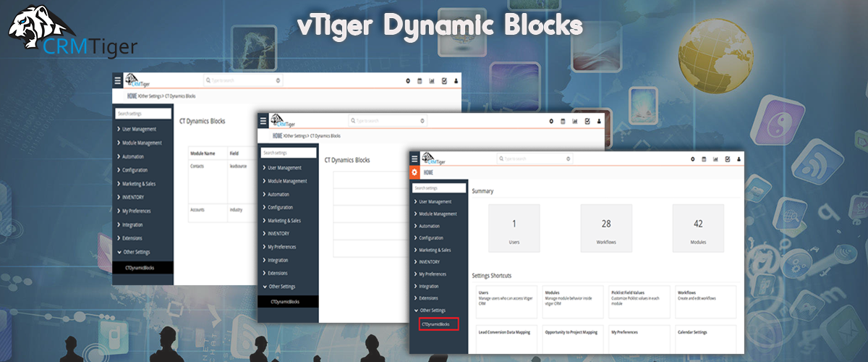Select CTDynamicBlocks in middle window sidebar
868x362 pixels.
[289, 301]
